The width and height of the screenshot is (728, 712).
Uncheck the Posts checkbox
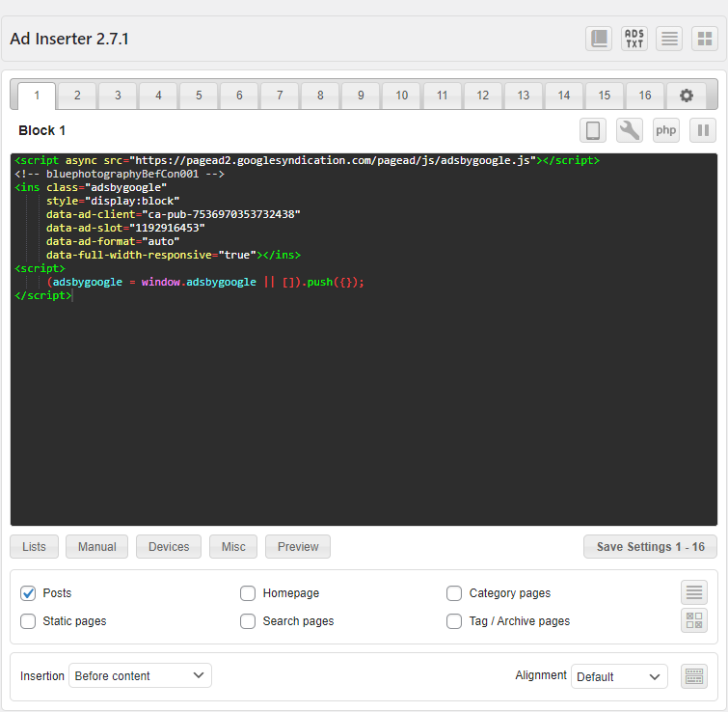coord(28,593)
